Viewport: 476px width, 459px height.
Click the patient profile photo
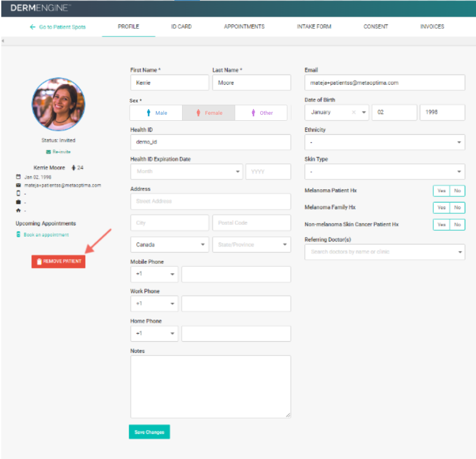pos(58,104)
